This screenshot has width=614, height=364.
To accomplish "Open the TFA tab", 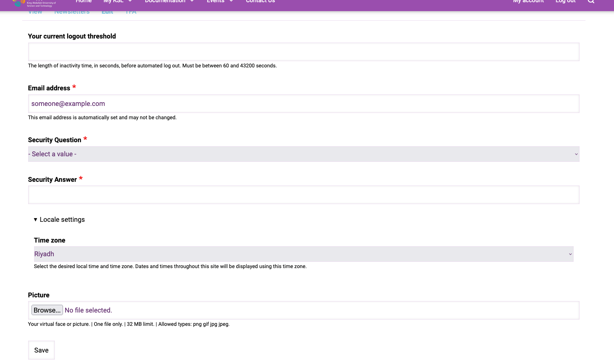I will pos(131,13).
